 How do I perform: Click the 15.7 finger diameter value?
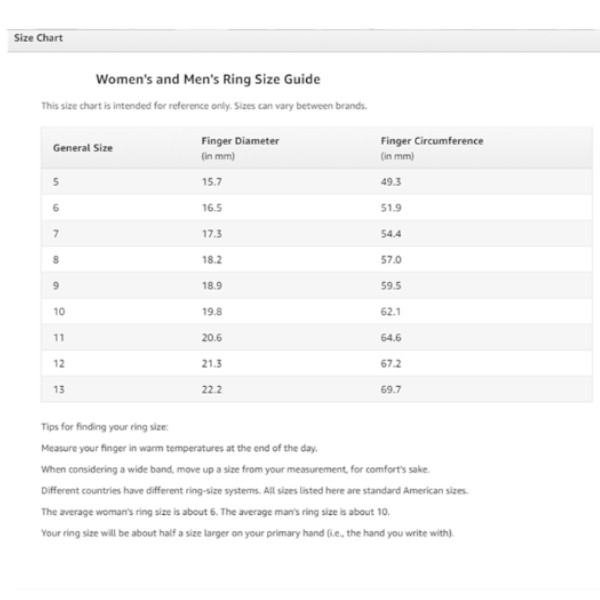(211, 181)
